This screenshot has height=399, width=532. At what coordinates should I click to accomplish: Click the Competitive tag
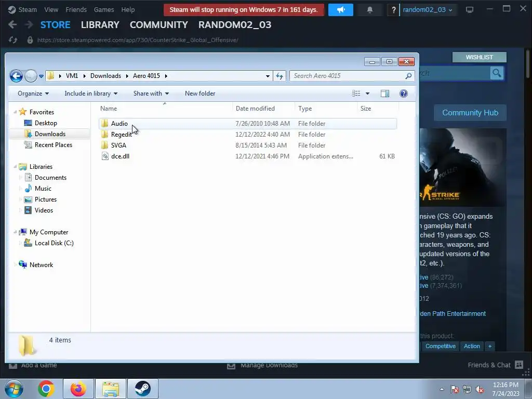tap(440, 346)
